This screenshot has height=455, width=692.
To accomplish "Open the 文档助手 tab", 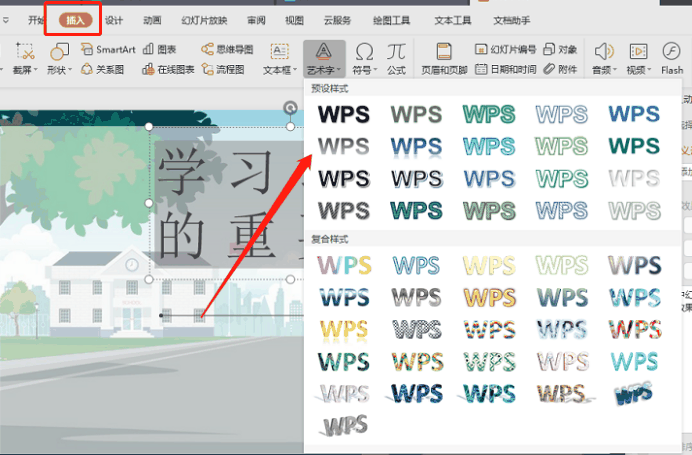I will 512,20.
